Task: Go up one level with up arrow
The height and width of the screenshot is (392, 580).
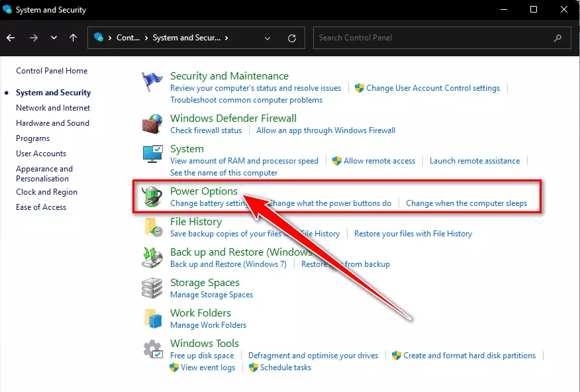Action: click(73, 38)
